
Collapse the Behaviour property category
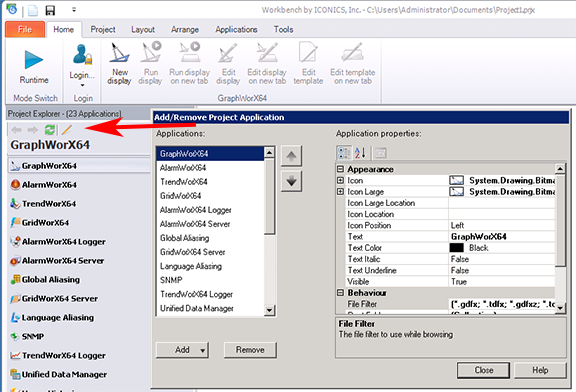click(x=341, y=292)
